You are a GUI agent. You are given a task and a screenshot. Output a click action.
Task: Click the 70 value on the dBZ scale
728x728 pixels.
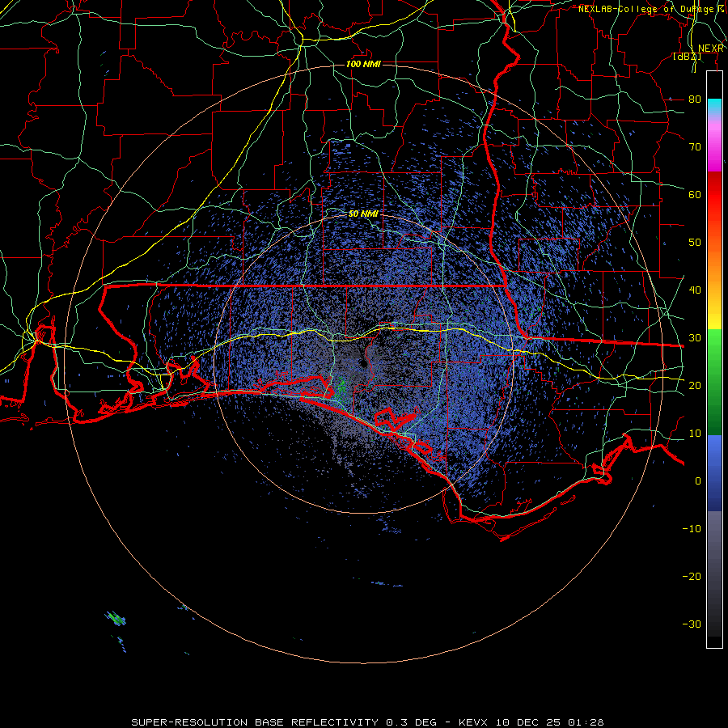tap(695, 147)
